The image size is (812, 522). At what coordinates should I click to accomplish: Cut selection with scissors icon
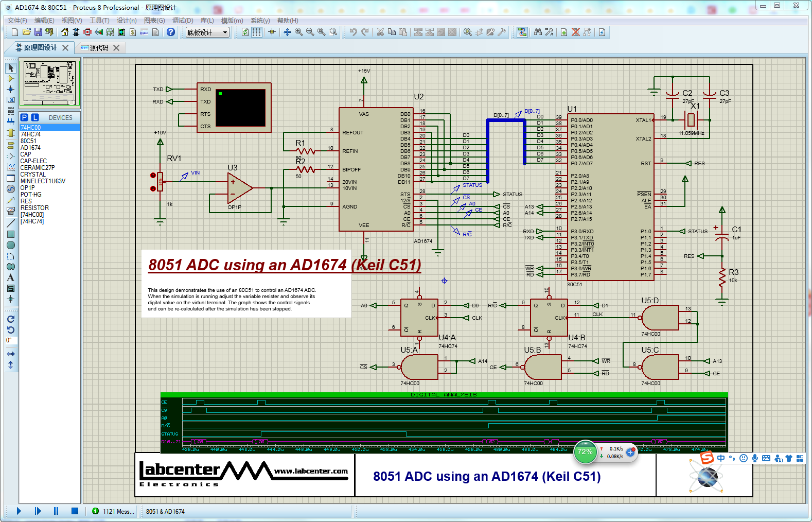[x=380, y=32]
